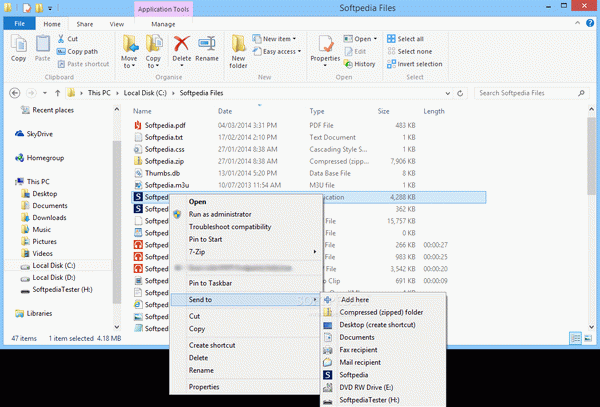Click the Help question mark icon

590,23
